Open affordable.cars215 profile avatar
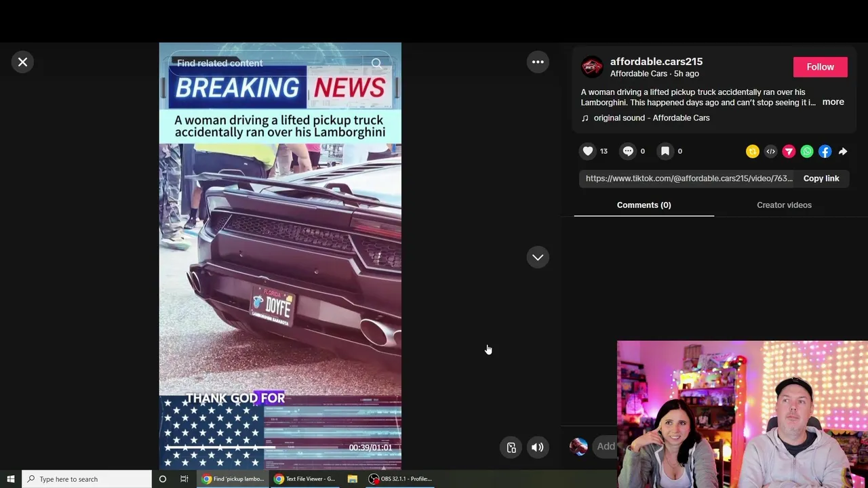The image size is (868, 488). (x=592, y=66)
